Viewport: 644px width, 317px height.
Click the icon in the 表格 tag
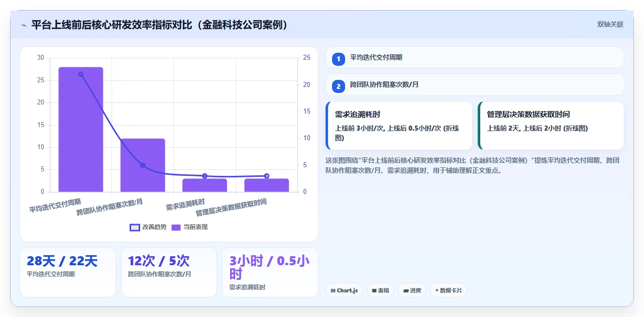pyautogui.click(x=374, y=290)
